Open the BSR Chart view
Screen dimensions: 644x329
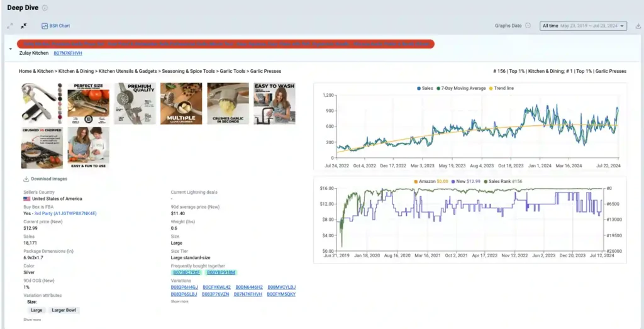[55, 26]
